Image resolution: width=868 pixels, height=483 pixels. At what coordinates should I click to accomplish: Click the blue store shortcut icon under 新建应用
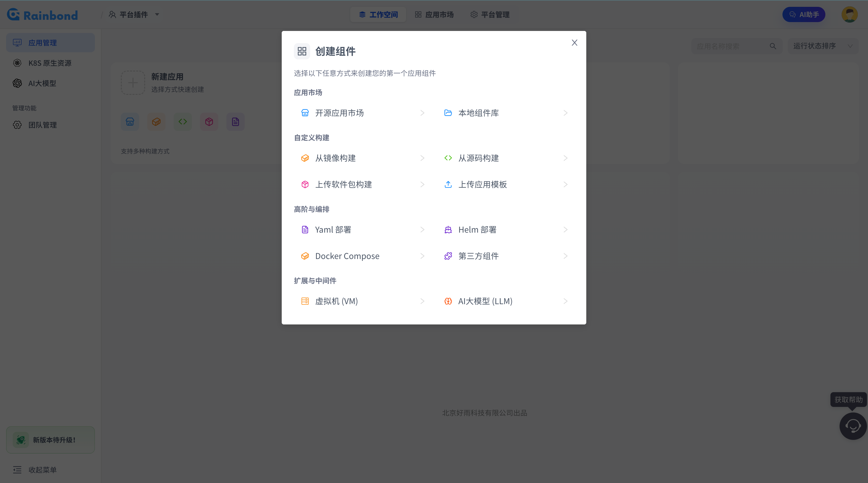point(130,122)
